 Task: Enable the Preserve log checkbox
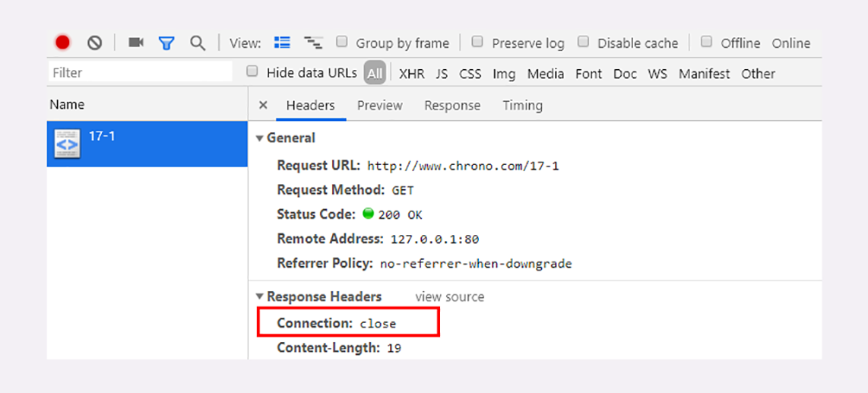477,42
